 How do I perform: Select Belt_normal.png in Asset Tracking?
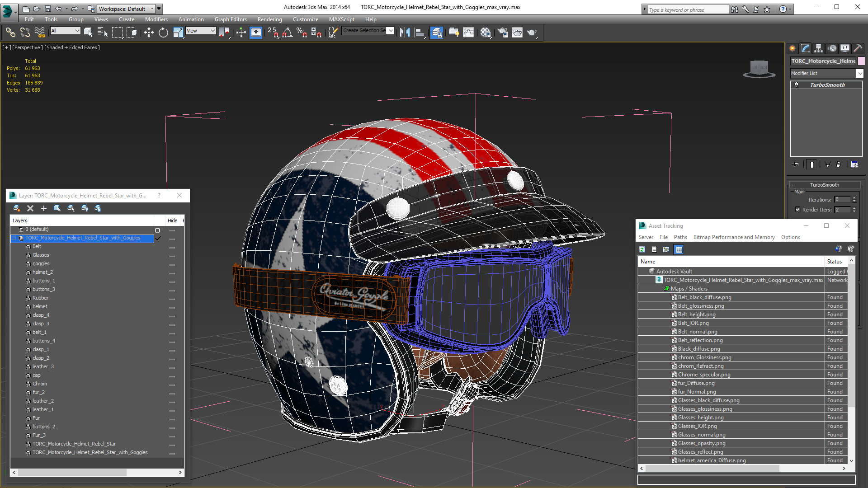pyautogui.click(x=698, y=332)
